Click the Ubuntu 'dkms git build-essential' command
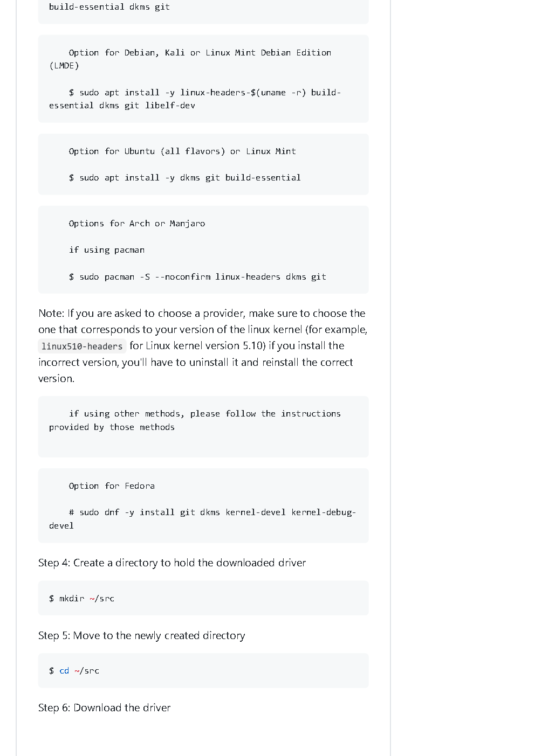Screen dimensions: 535x756 tap(184, 178)
